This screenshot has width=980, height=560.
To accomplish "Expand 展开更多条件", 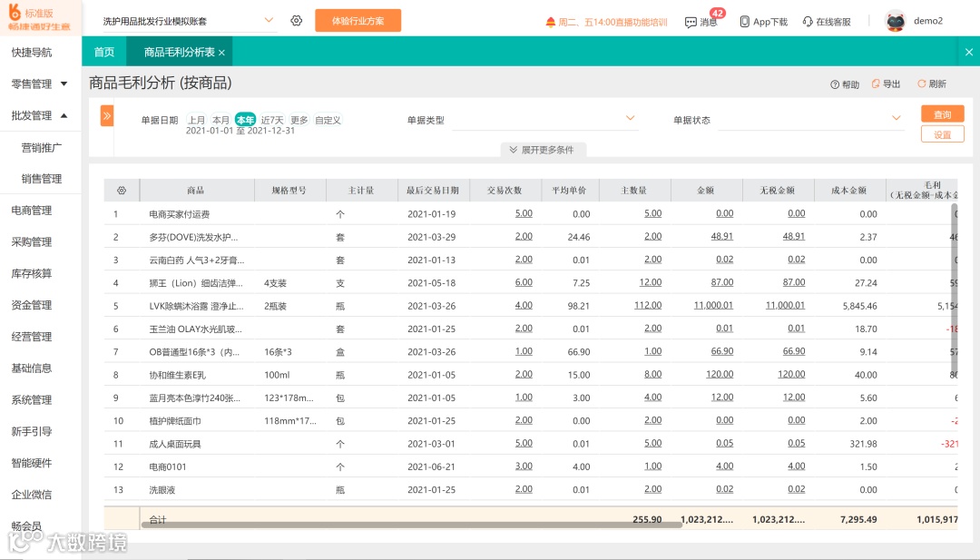I will (x=542, y=150).
